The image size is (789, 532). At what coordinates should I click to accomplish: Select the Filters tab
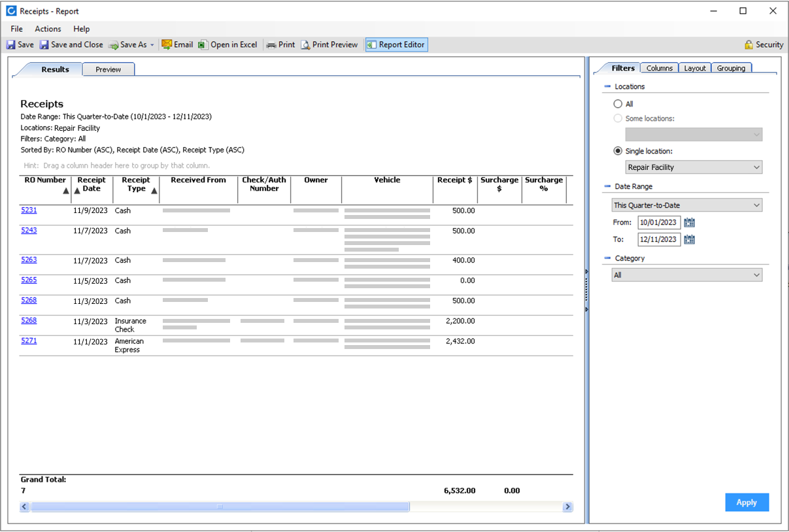click(622, 68)
